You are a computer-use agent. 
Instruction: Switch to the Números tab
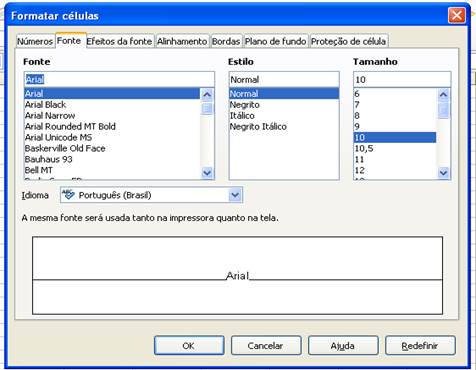35,41
